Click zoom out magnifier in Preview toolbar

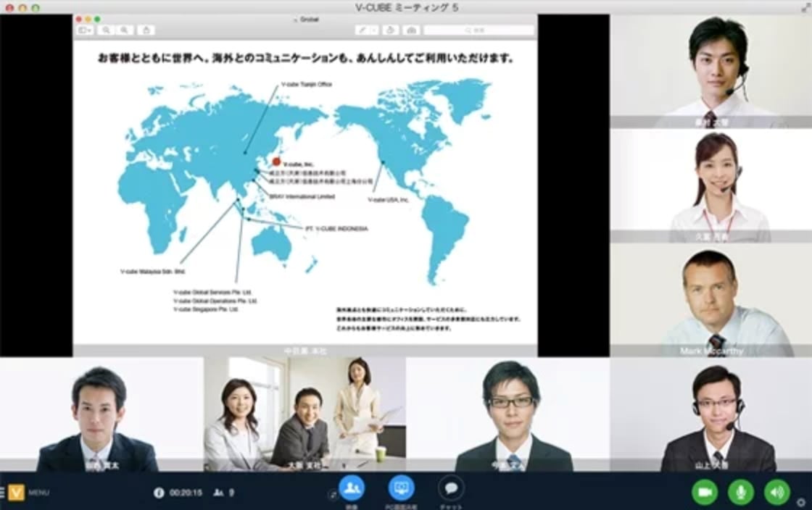click(106, 30)
